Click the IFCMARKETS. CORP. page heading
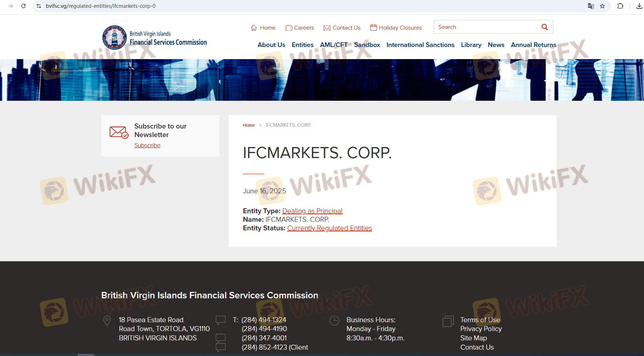The height and width of the screenshot is (356, 644). point(317,153)
